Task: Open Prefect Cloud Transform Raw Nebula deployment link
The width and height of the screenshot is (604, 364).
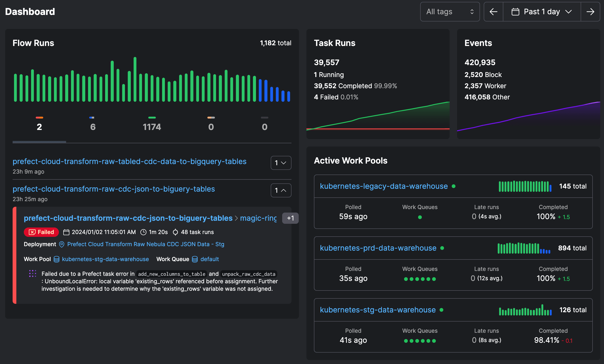Action: [x=146, y=244]
